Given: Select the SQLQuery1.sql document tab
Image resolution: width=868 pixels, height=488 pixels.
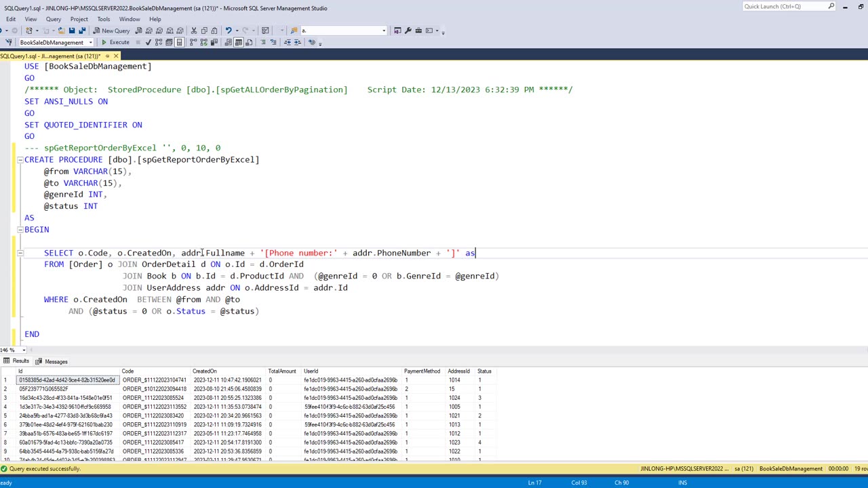Looking at the screenshot, I should click(51, 56).
